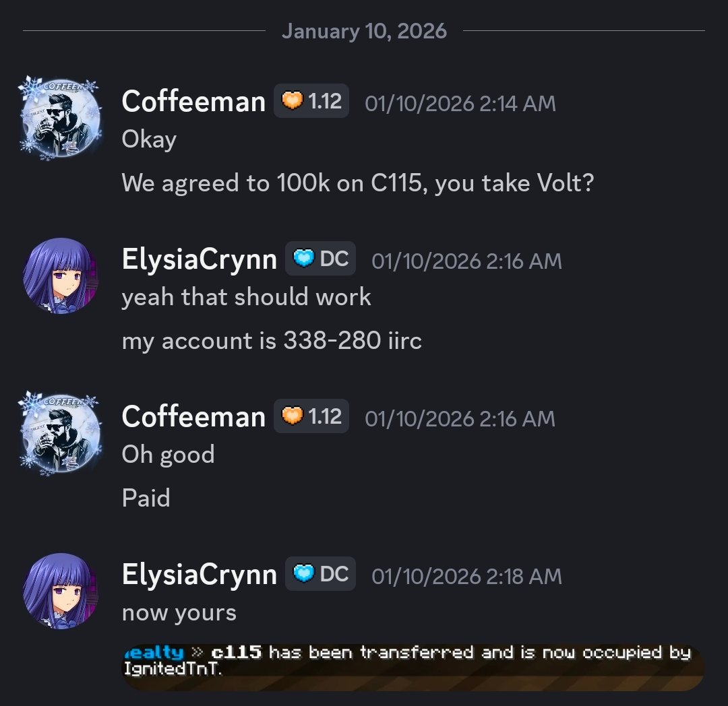Click the 01/10/2026 2:18 AM timestamp
The image size is (728, 706).
click(x=466, y=576)
